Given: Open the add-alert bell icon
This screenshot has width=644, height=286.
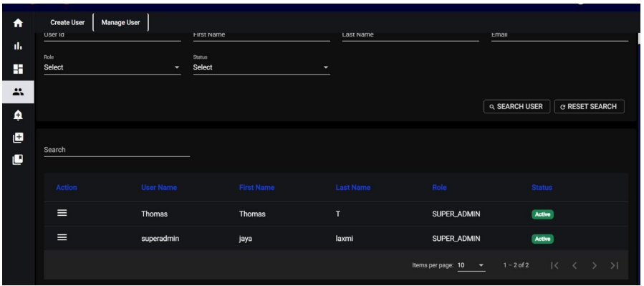Looking at the screenshot, I should [18, 115].
